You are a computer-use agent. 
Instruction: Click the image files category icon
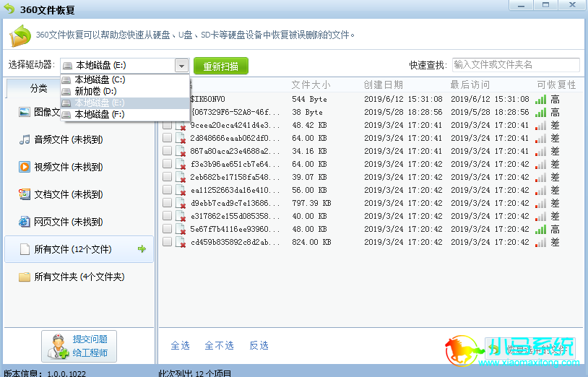25,112
